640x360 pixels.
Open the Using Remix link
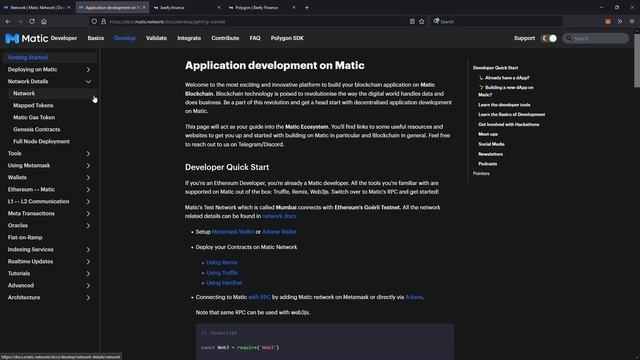(222, 263)
